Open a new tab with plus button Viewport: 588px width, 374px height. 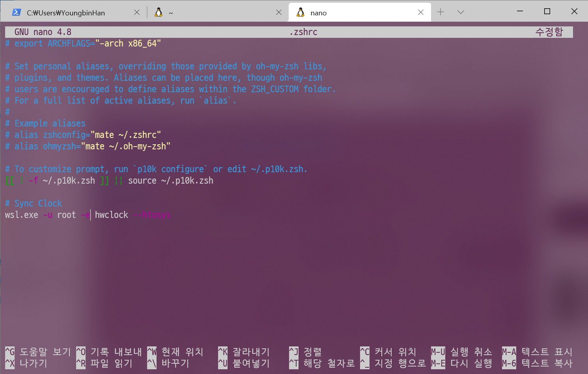(441, 12)
